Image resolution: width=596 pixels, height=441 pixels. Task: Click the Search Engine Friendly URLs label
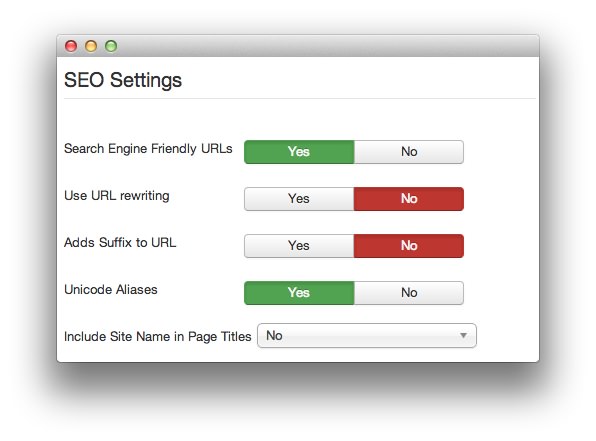tap(148, 149)
